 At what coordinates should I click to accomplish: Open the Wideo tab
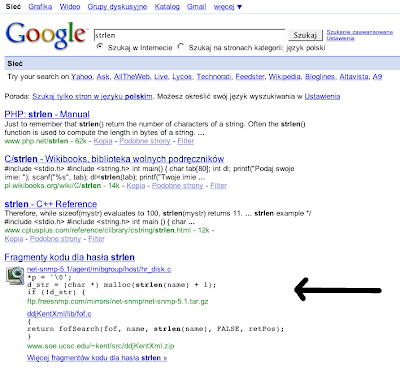click(x=70, y=7)
